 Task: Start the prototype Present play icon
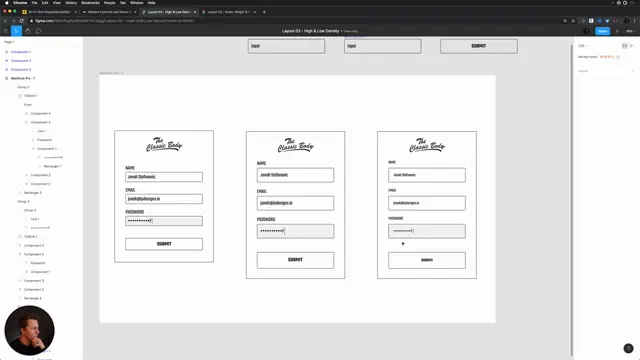click(617, 31)
